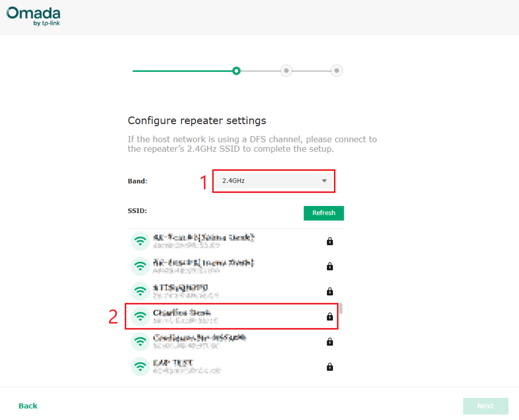The width and height of the screenshot is (519, 420).
Task: Click the Wi-Fi icon of the second listed network
Action: pyautogui.click(x=140, y=266)
